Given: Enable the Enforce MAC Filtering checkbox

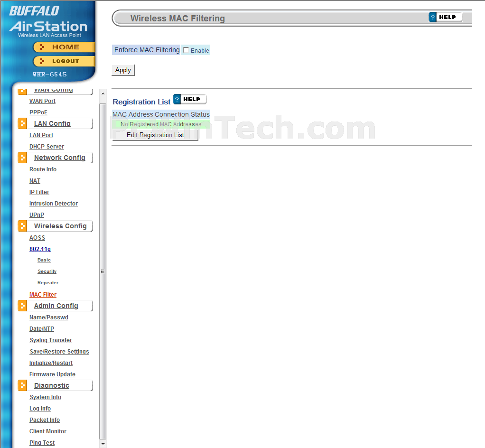Looking at the screenshot, I should 186,50.
